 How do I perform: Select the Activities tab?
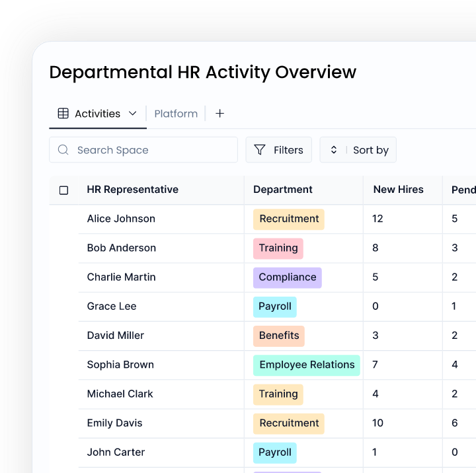pos(98,114)
